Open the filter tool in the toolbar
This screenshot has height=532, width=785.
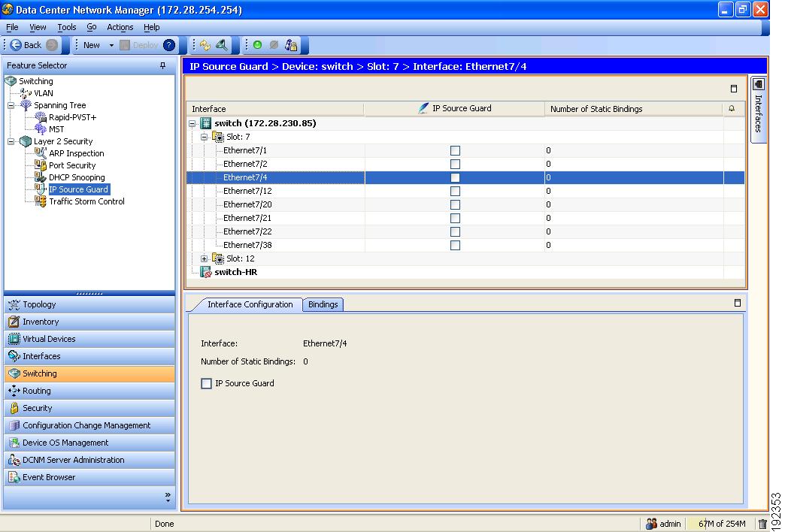[x=221, y=45]
